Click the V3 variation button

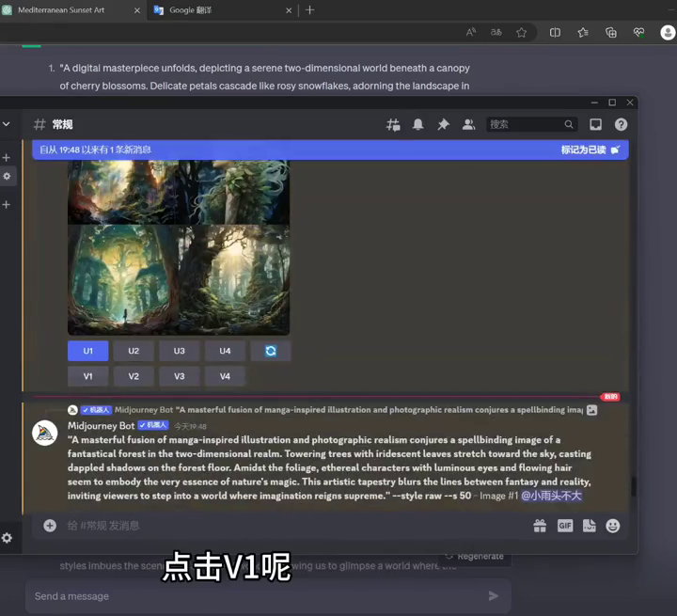(x=180, y=376)
